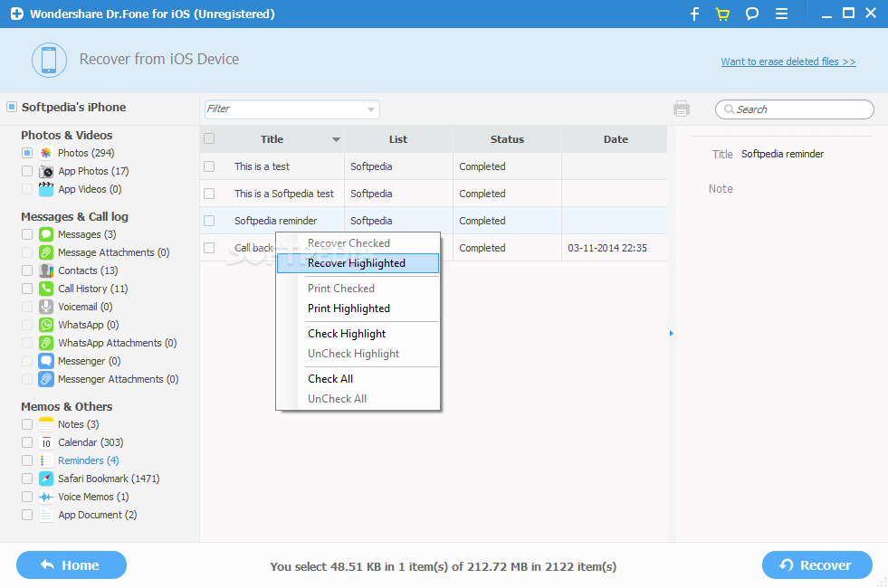Sort by the List column header
Viewport: 888px width, 588px height.
(398, 139)
